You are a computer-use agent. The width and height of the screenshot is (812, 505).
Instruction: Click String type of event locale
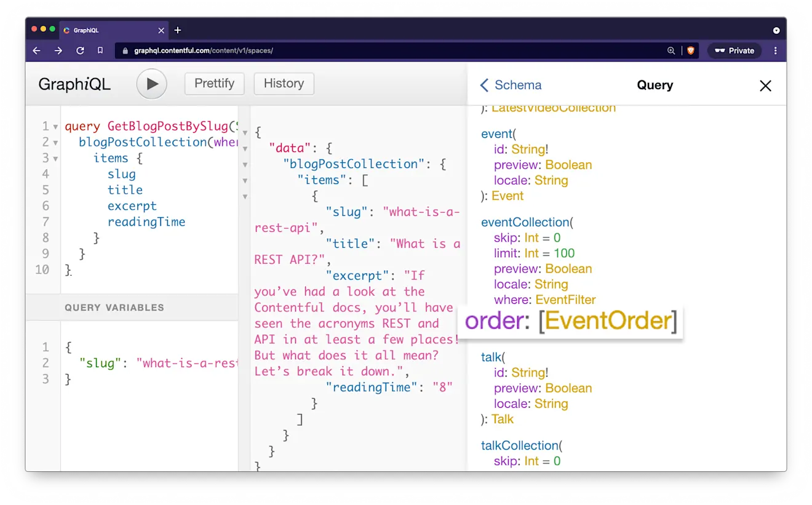pyautogui.click(x=551, y=180)
